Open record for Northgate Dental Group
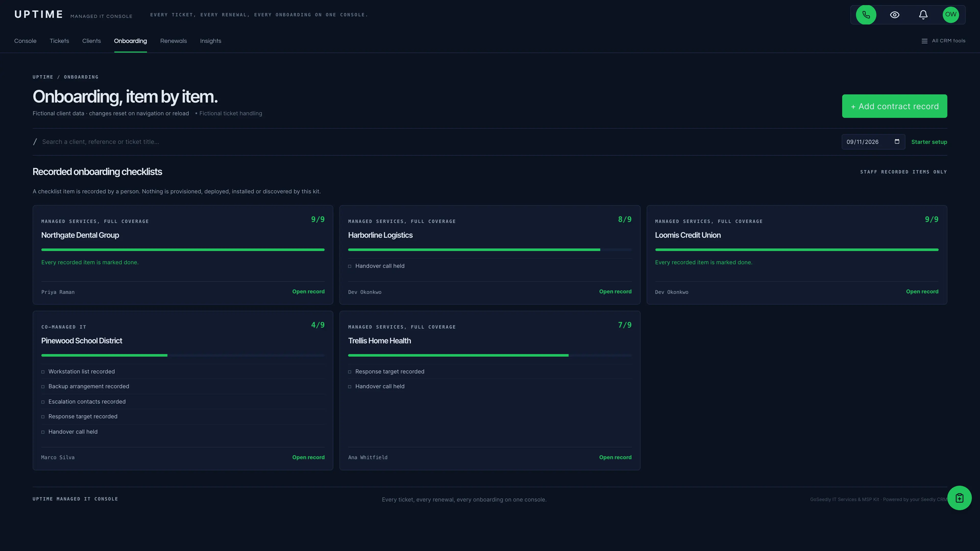The width and height of the screenshot is (980, 551). tap(308, 292)
